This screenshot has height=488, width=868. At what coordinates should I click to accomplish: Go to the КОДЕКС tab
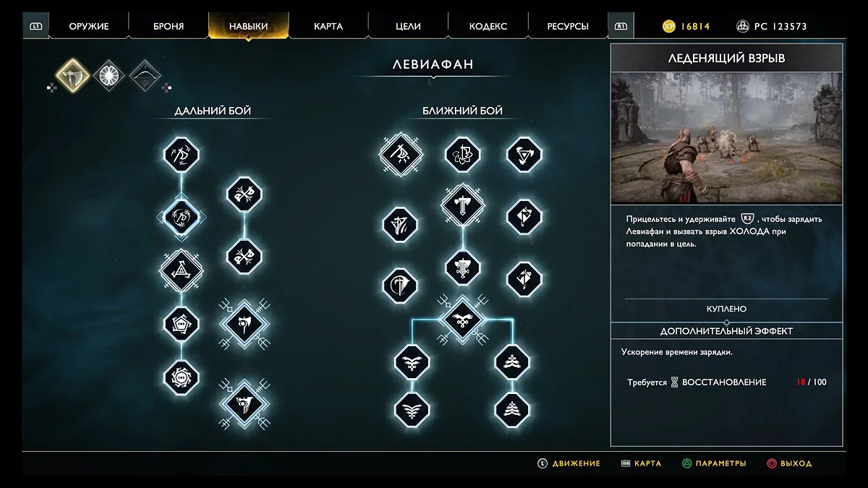click(488, 26)
